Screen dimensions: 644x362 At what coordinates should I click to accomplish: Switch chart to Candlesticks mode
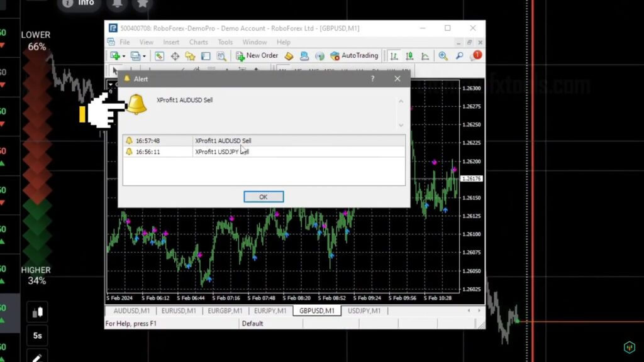pos(409,55)
